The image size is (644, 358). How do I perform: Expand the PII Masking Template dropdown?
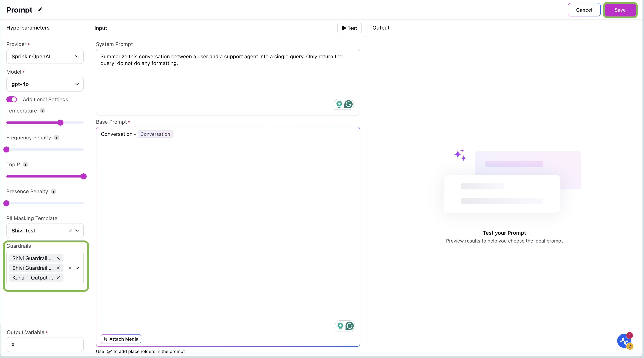pyautogui.click(x=77, y=231)
